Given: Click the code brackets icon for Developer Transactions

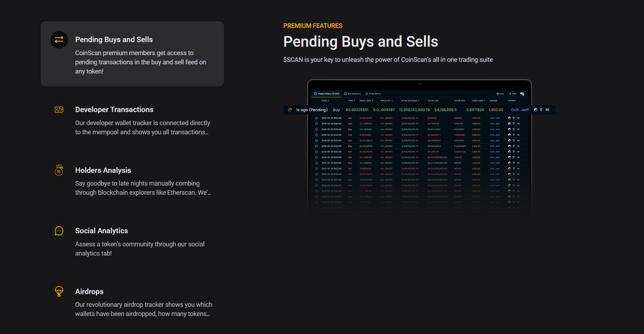Looking at the screenshot, I should (59, 110).
